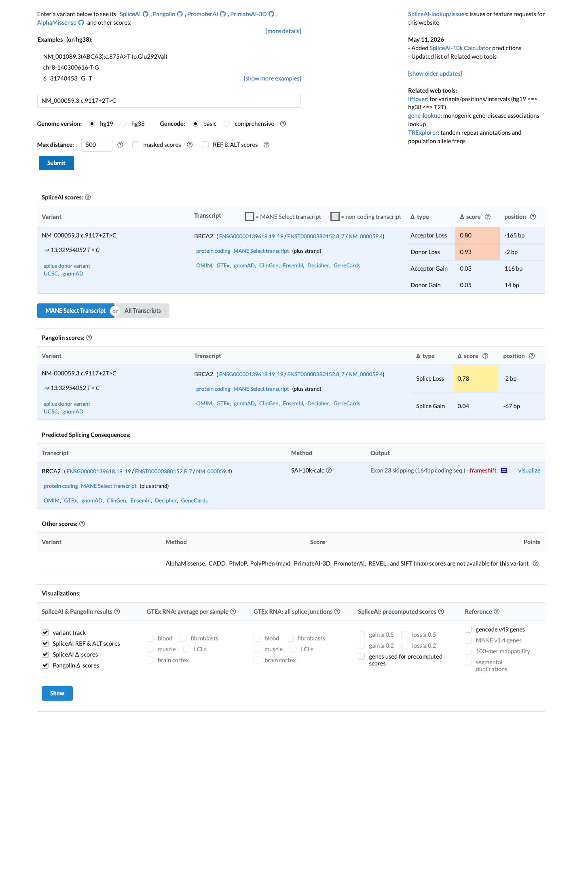
Task: Click help icon next to Other scores heading
Action: coord(82,524)
